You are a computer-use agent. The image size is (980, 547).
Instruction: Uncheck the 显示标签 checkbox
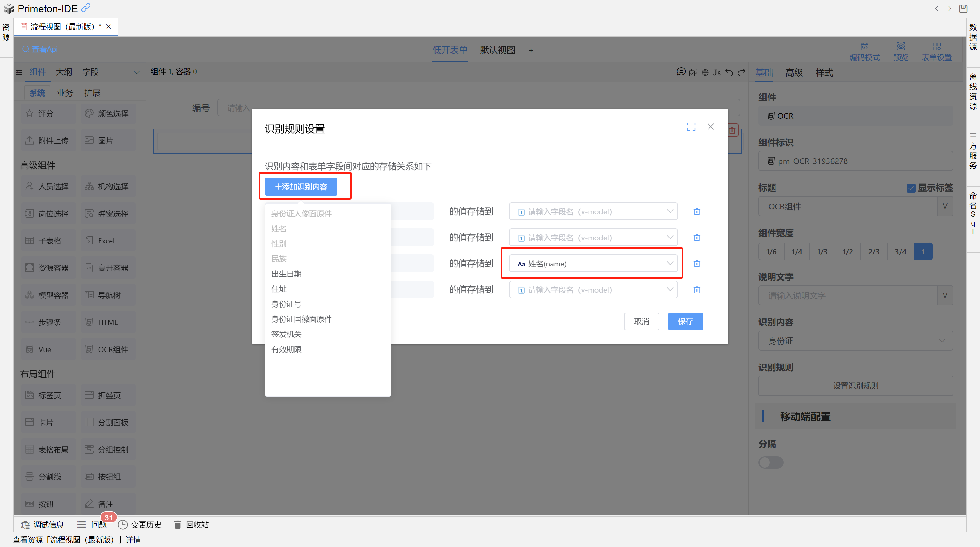click(911, 188)
